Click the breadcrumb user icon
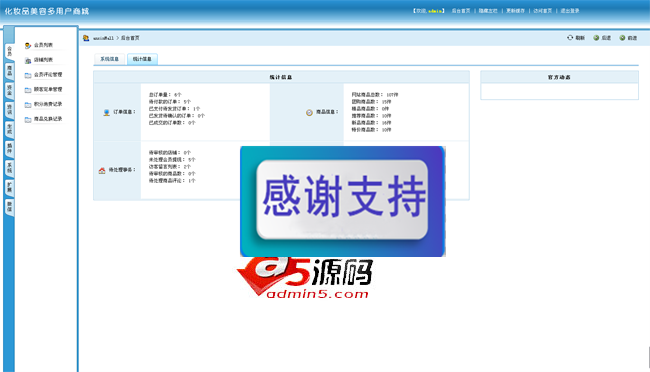This screenshot has height=372, width=650. pyautogui.click(x=86, y=38)
